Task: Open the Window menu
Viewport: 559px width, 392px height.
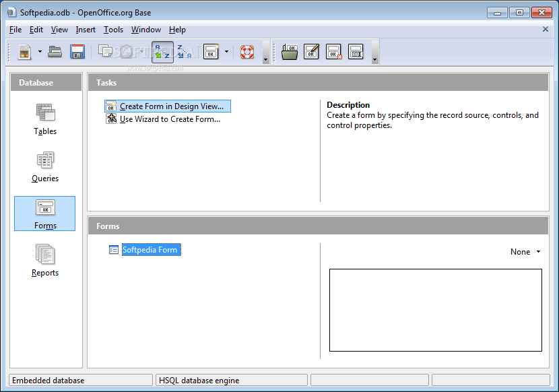Action: pyautogui.click(x=146, y=30)
